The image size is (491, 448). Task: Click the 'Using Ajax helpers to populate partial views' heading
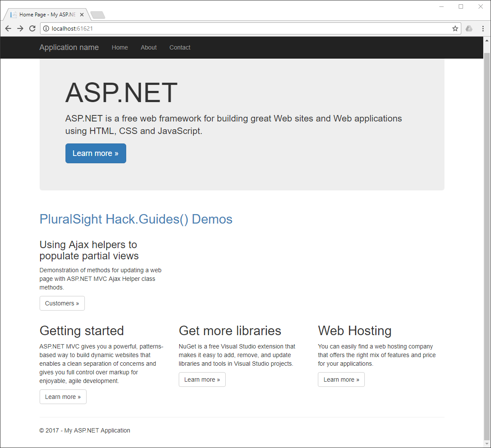[89, 250]
